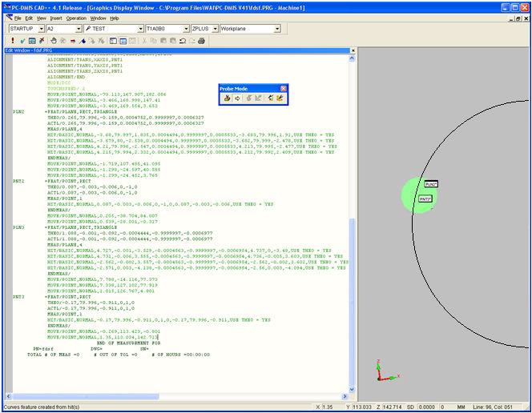Image resolution: width=532 pixels, height=413 pixels.
Task: Click the PLN3 feature name in Edit window
Action: click(x=18, y=227)
